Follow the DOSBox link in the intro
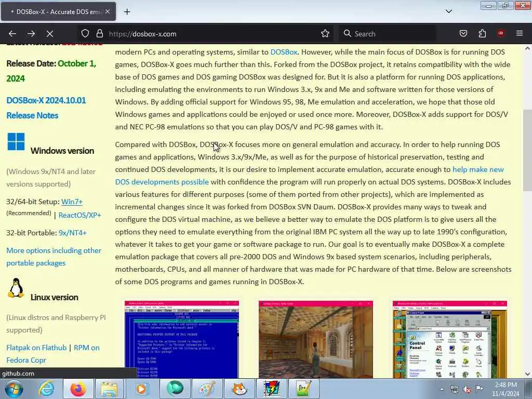 pos(284,52)
